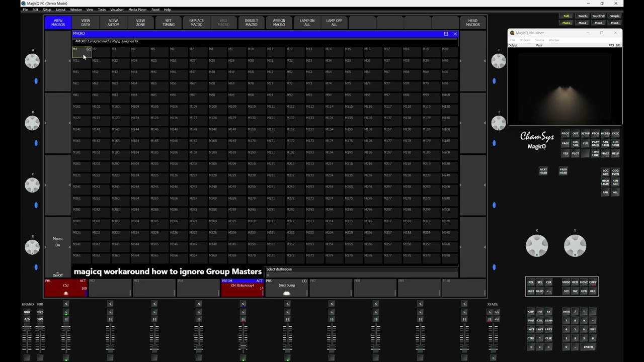Click the ENTER keypad key
The image size is (644, 362).
(x=589, y=347)
